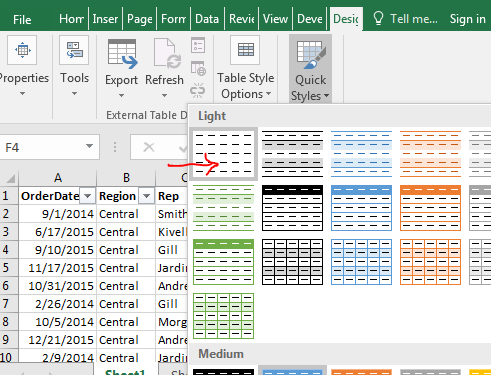Choose the orange banded Light table style

tap(430, 153)
